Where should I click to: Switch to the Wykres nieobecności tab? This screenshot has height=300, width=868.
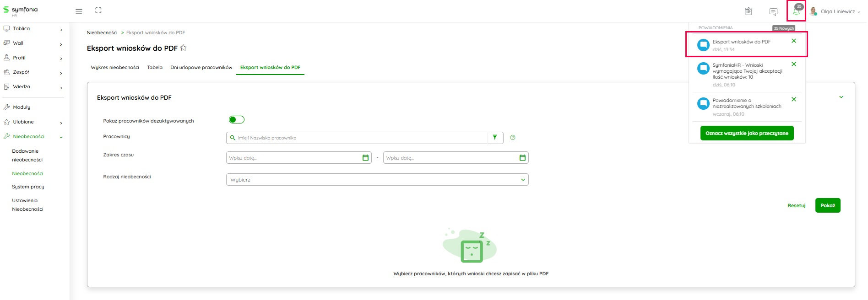click(115, 68)
